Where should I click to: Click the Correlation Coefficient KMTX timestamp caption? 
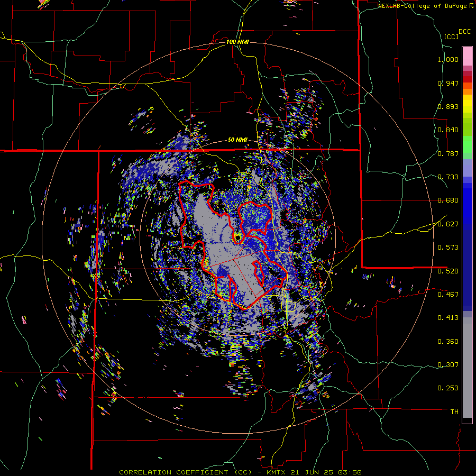(x=240, y=472)
